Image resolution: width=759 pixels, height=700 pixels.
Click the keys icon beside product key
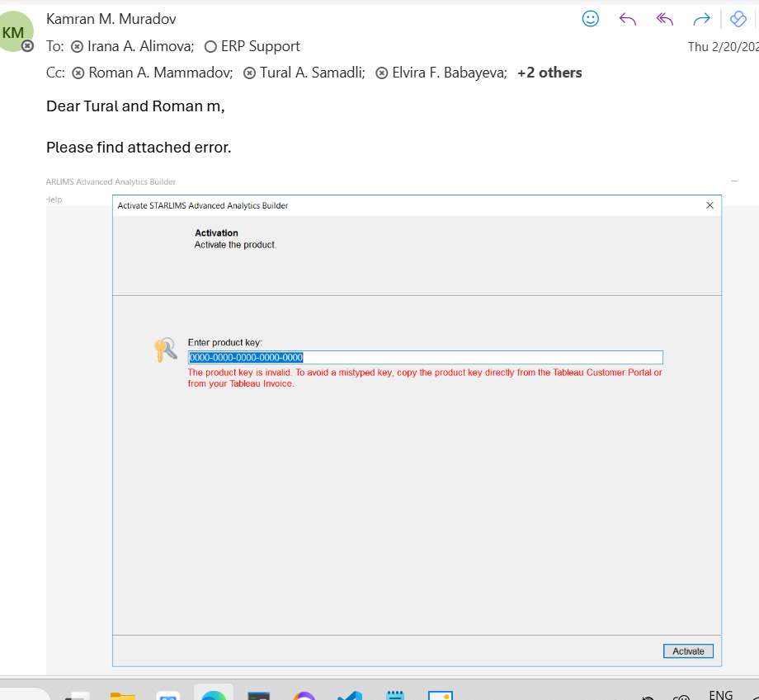point(166,350)
